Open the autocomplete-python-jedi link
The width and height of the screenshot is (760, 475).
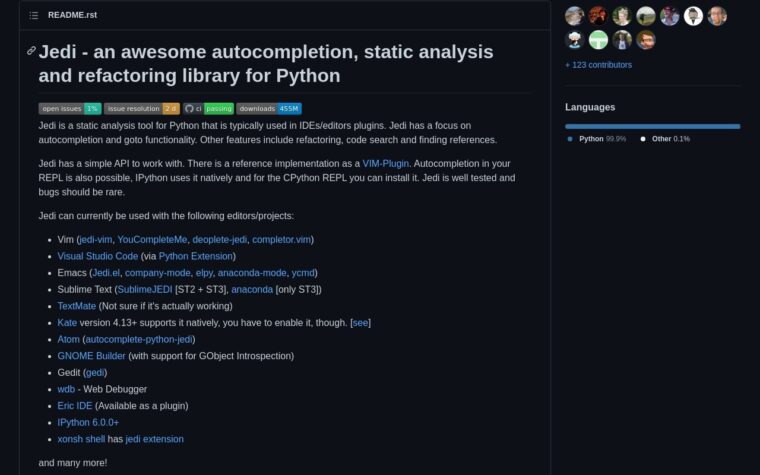(139, 339)
